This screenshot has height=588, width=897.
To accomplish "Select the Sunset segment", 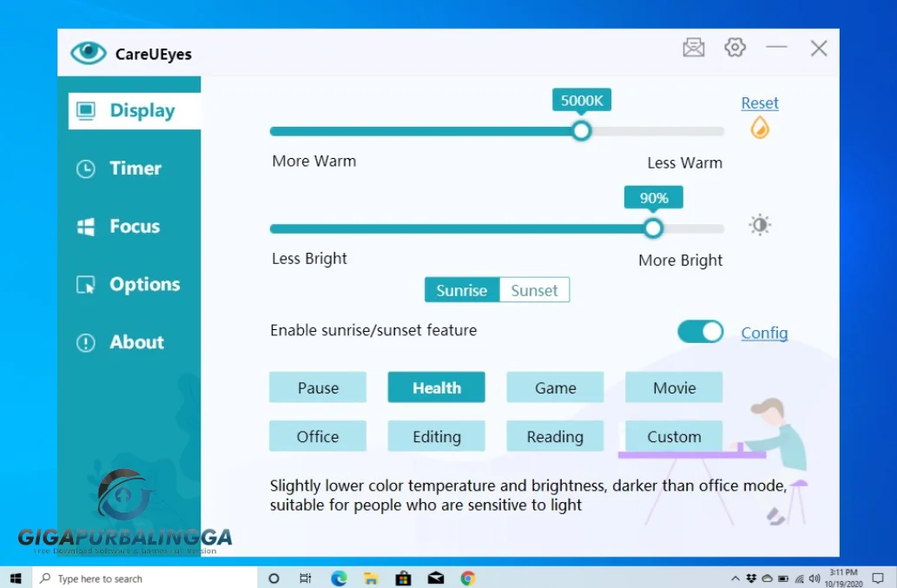I will (534, 290).
